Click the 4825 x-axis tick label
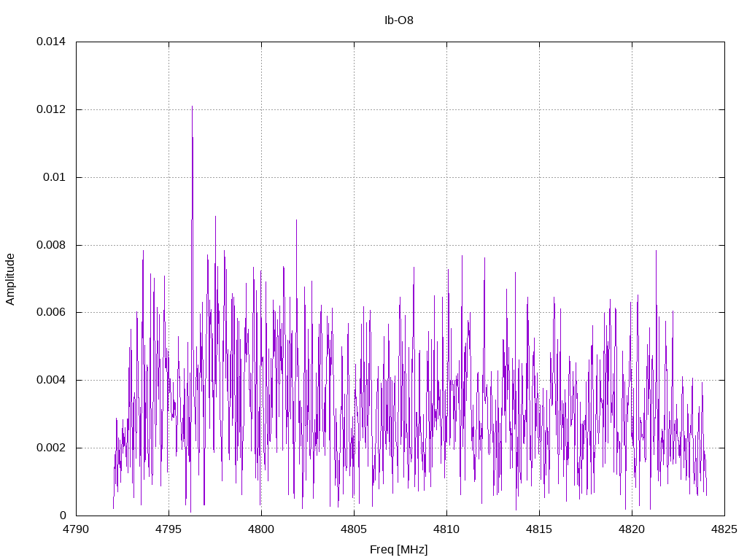 pos(724,529)
